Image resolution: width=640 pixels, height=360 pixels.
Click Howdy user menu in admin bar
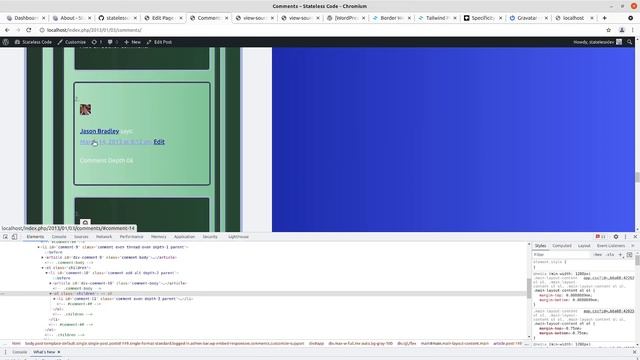597,42
